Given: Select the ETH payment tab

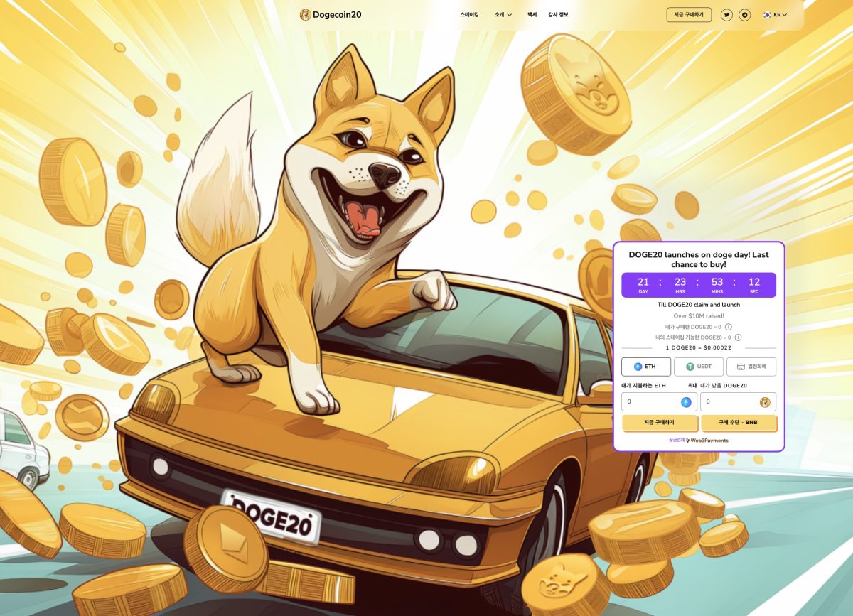Looking at the screenshot, I should click(x=646, y=367).
